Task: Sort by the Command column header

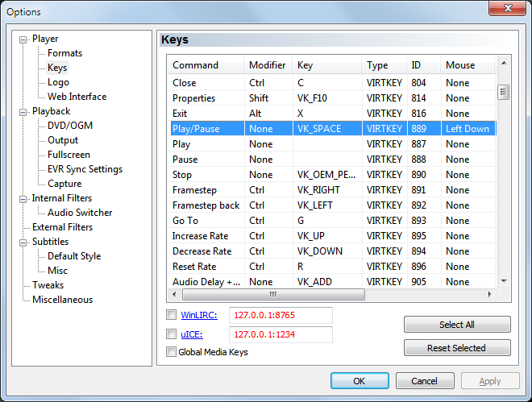Action: [x=206, y=64]
